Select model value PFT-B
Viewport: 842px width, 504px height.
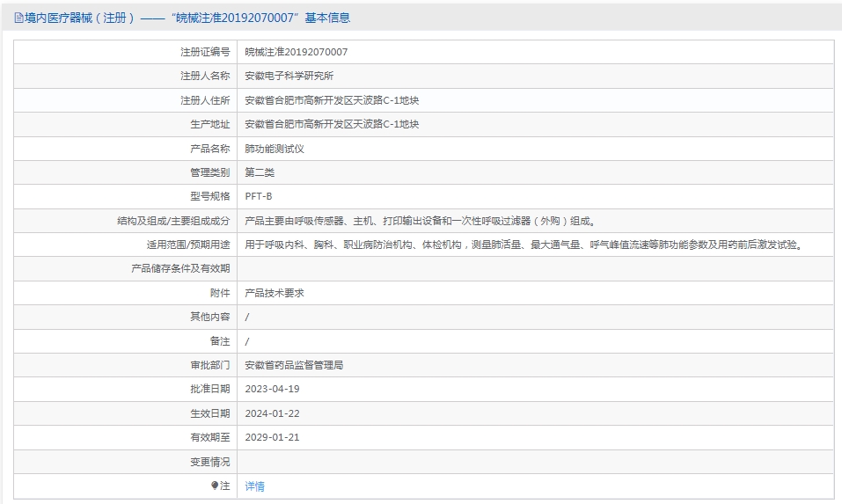259,196
